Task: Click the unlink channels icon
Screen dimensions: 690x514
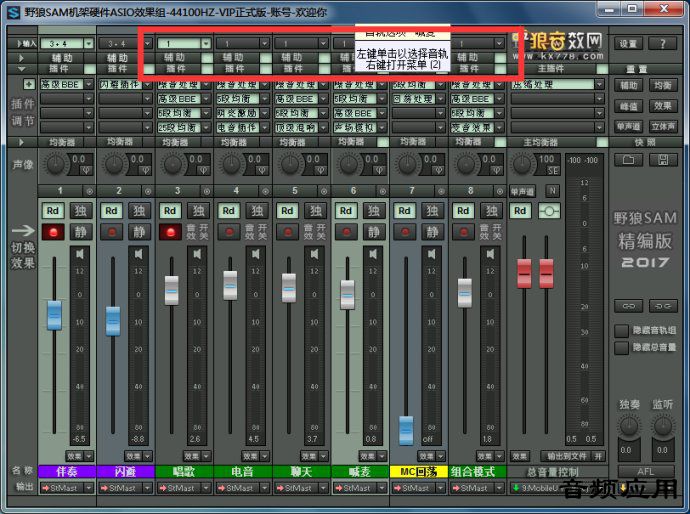Action: coord(663,306)
